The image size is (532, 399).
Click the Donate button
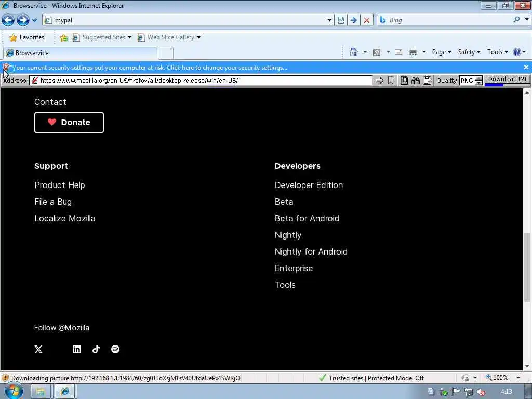coord(69,123)
